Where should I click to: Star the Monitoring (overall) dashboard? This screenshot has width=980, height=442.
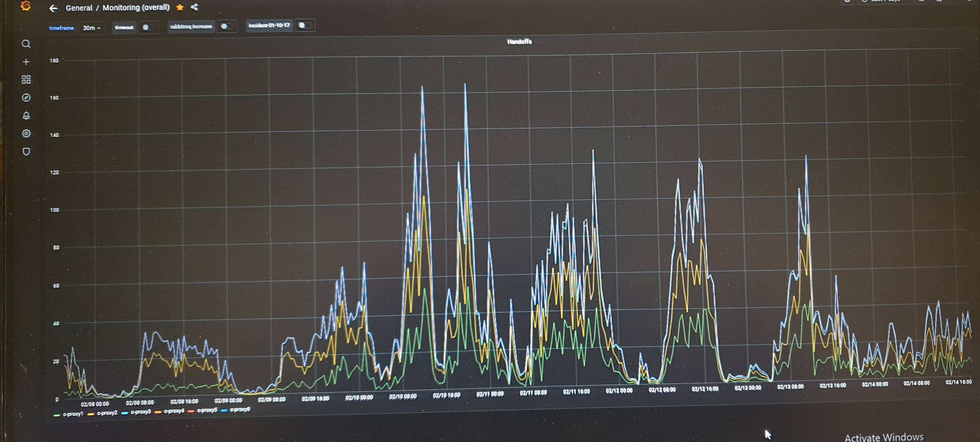pos(180,7)
